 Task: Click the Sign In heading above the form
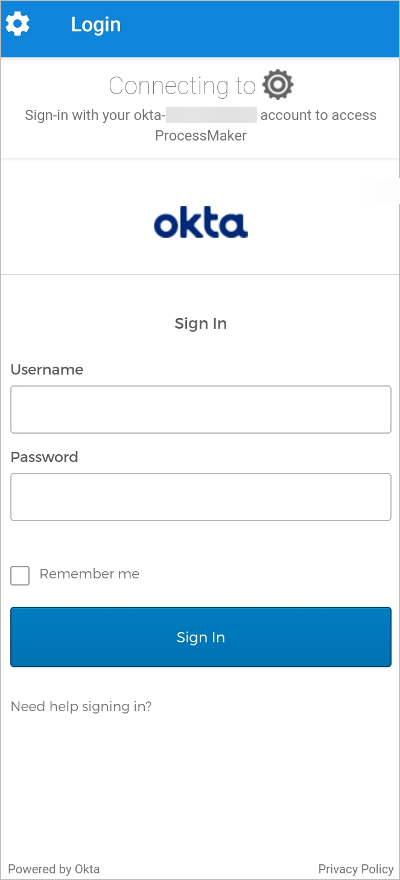coord(201,324)
